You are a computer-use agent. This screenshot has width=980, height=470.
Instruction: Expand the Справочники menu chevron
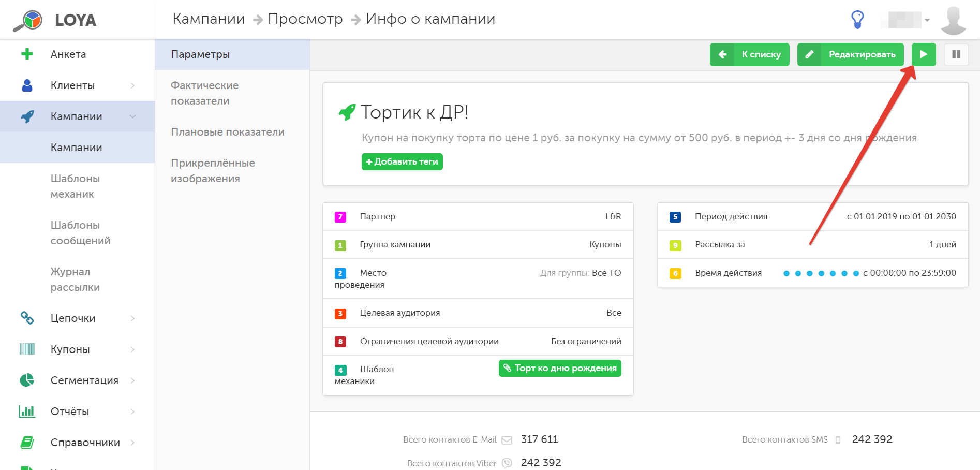click(x=133, y=443)
